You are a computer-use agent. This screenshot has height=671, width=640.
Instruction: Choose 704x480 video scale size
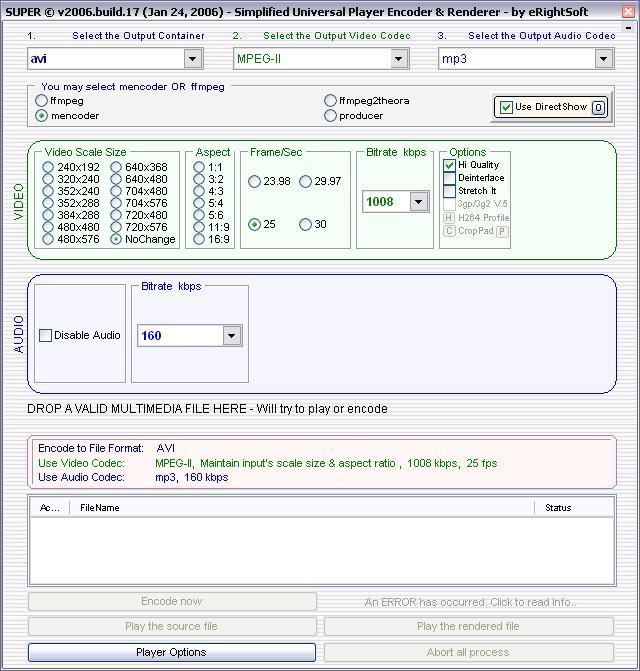click(x=116, y=191)
